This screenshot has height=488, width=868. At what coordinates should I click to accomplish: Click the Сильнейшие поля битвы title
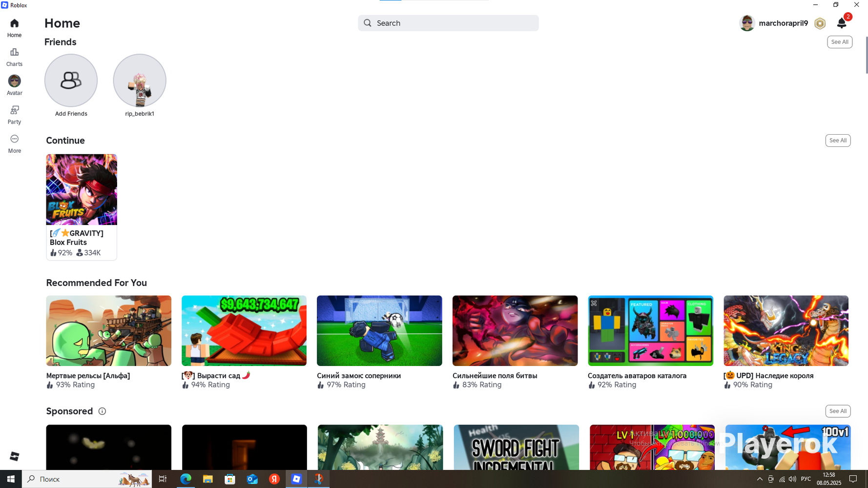tap(495, 376)
